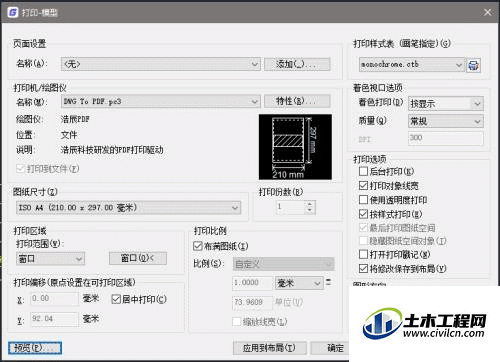
Task: Open the 毫米 units dropdown
Action: pos(299,283)
